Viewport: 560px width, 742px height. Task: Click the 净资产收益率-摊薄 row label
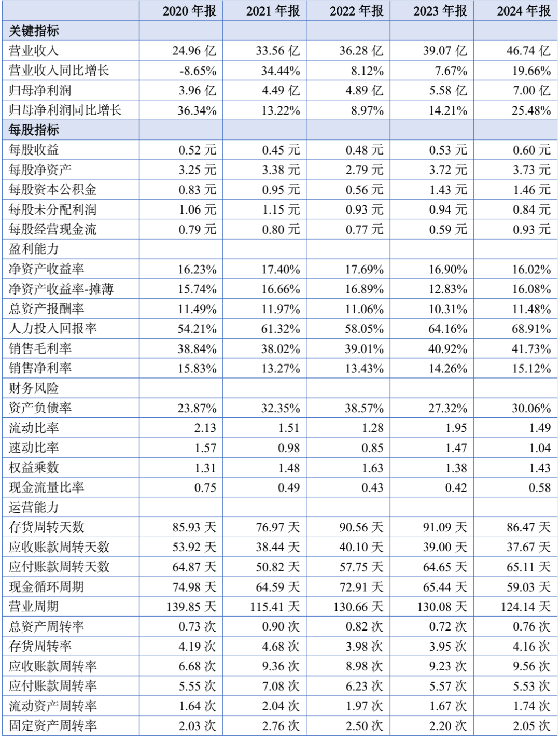click(61, 289)
